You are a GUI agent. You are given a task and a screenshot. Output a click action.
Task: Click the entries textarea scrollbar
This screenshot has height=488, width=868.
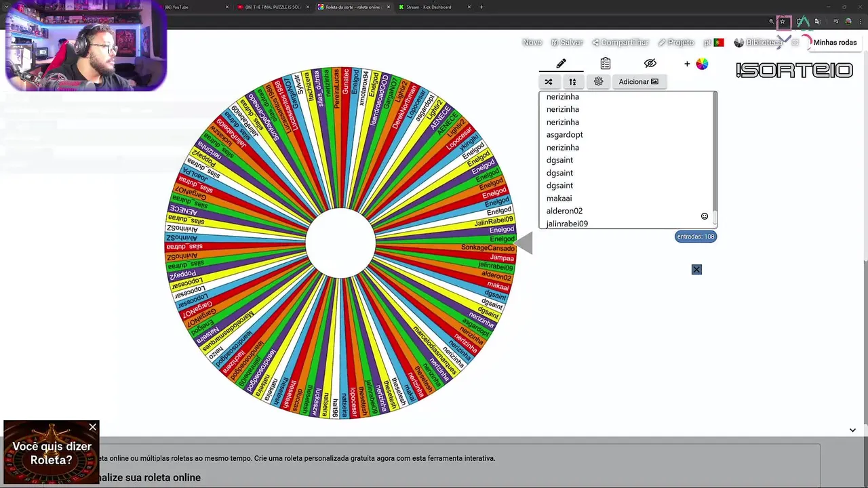tap(715, 159)
